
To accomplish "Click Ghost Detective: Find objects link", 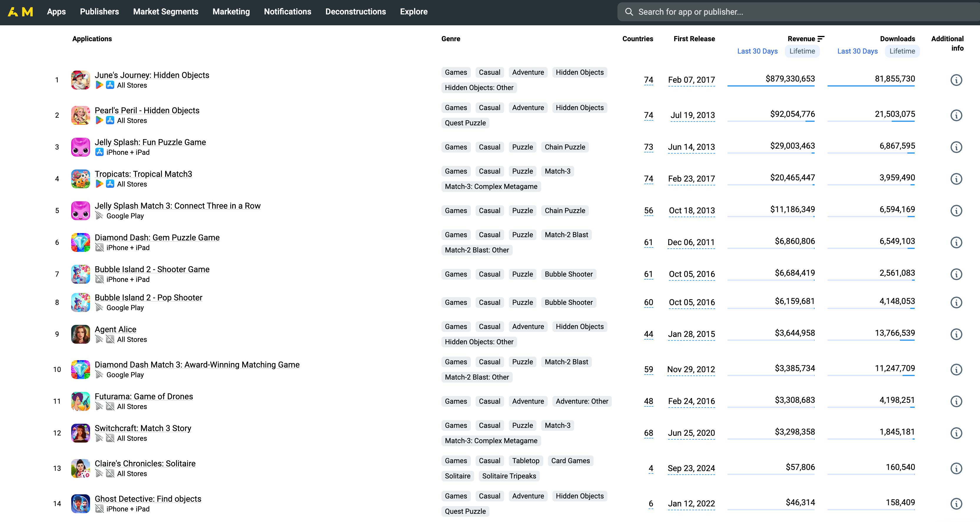I will click(x=148, y=499).
